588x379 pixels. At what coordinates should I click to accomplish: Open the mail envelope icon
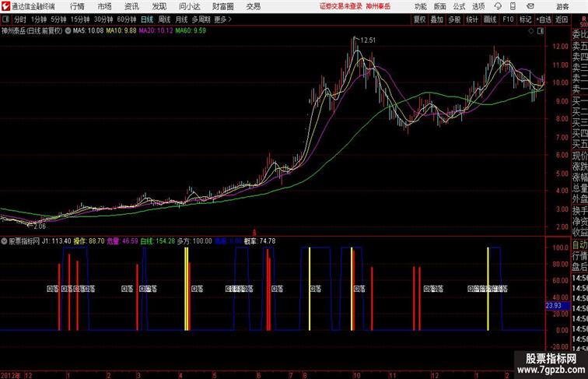530,6
